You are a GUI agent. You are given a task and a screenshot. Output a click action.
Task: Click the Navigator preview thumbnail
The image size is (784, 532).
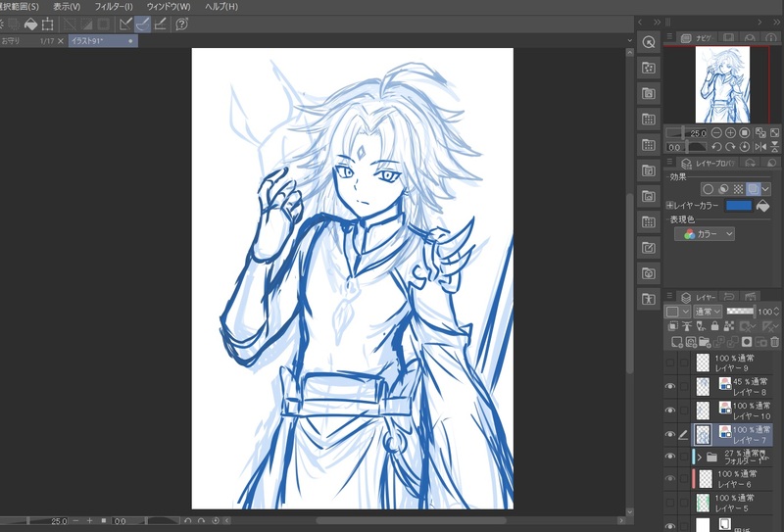click(x=722, y=84)
